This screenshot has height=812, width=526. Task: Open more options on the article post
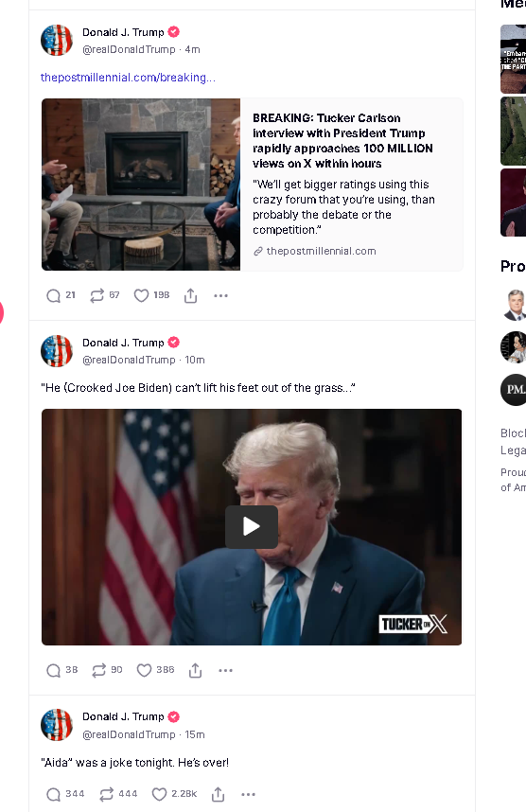click(221, 295)
